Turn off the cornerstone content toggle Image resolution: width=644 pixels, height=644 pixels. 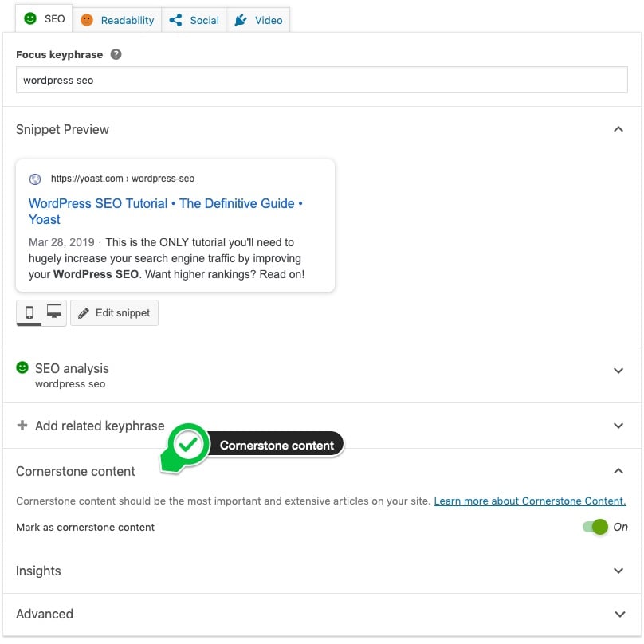(x=595, y=527)
